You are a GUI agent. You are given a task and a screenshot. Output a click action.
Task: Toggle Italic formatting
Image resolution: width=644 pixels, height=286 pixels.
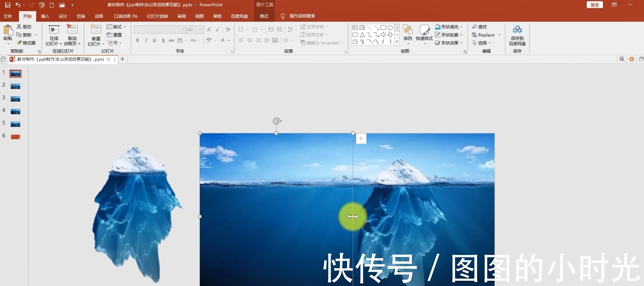pos(146,40)
